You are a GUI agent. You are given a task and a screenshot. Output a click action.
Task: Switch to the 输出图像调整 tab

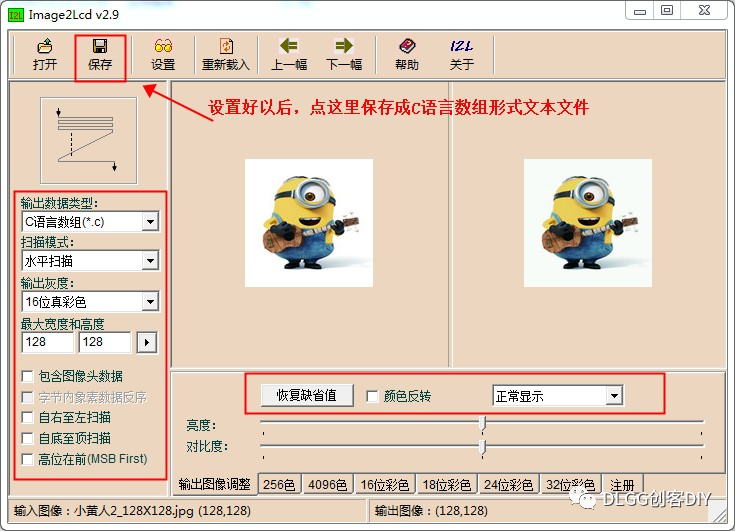click(x=215, y=484)
